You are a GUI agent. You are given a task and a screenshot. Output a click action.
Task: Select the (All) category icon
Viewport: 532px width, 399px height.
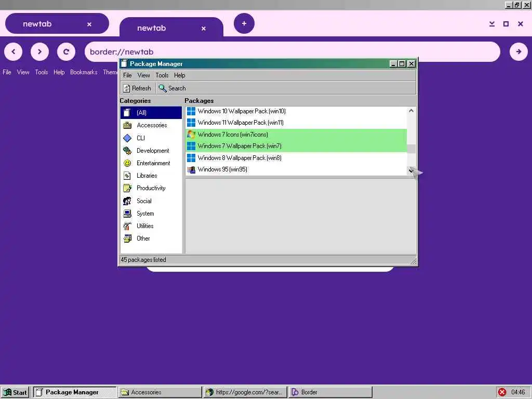(x=127, y=113)
